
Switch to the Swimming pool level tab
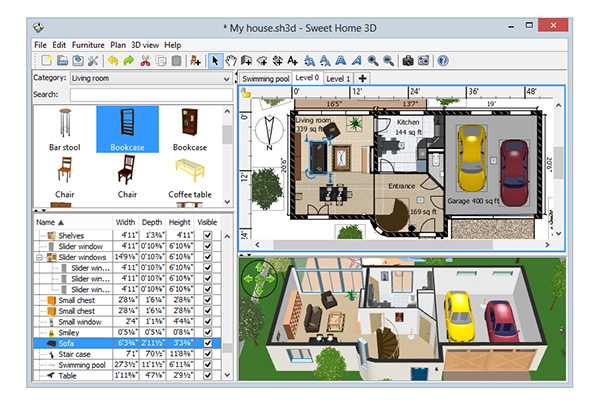[266, 78]
